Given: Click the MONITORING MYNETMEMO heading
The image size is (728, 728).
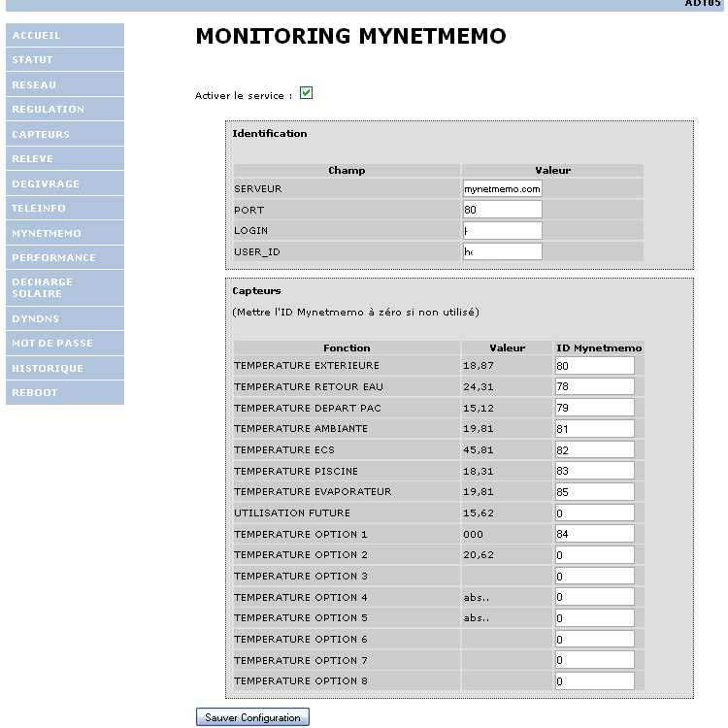Looking at the screenshot, I should tap(351, 36).
